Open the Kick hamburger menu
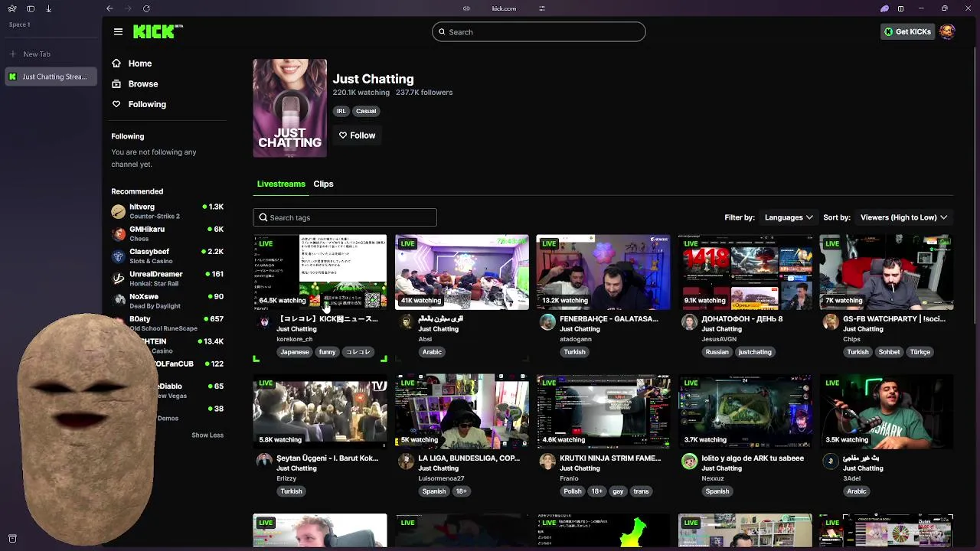This screenshot has height=551, width=980. (x=118, y=31)
